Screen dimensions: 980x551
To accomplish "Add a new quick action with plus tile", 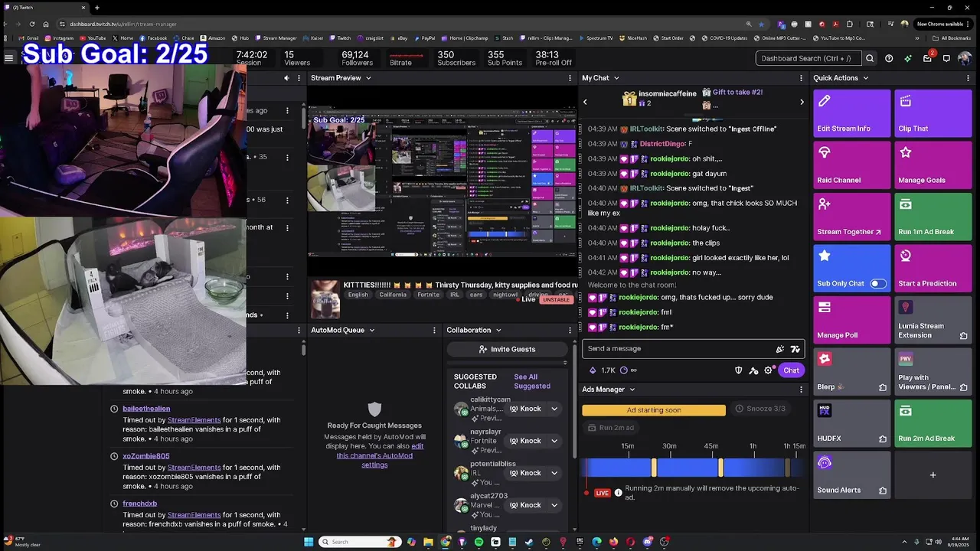I will pyautogui.click(x=933, y=475).
